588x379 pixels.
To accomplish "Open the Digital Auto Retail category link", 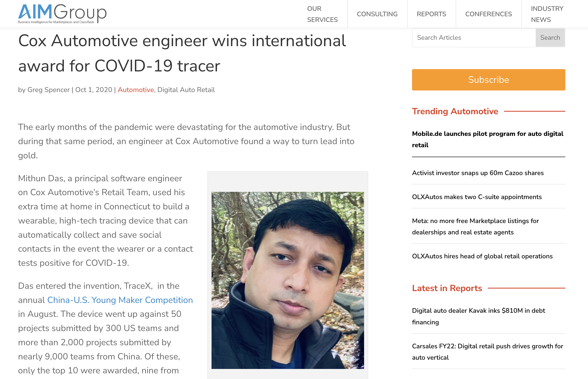I will click(x=186, y=90).
